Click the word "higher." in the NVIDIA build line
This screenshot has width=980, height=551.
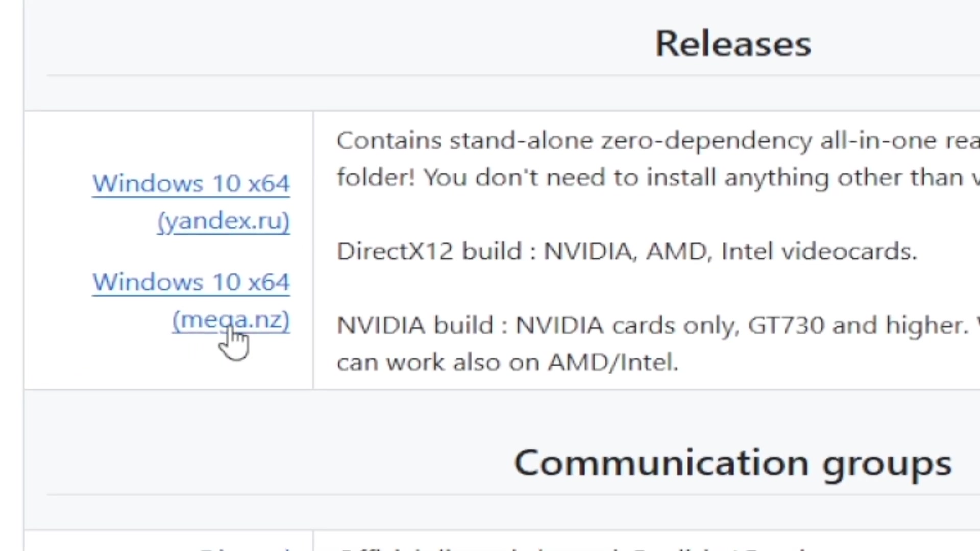point(926,325)
